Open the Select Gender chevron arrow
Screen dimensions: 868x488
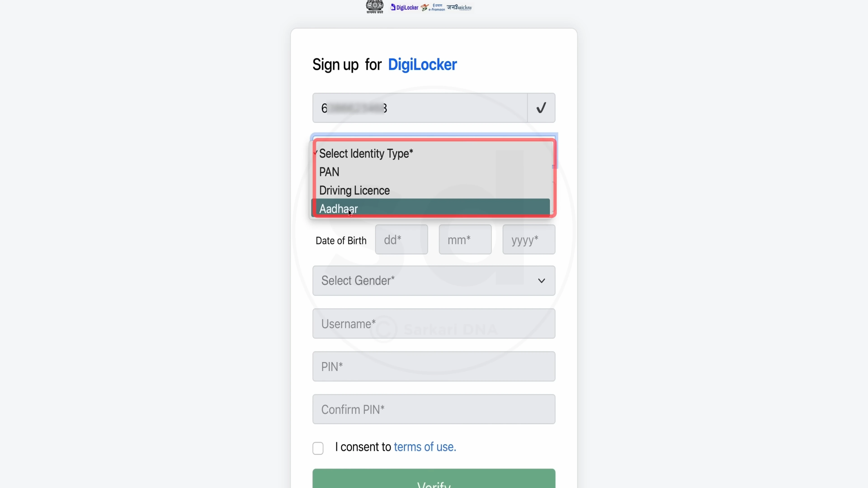(x=542, y=281)
